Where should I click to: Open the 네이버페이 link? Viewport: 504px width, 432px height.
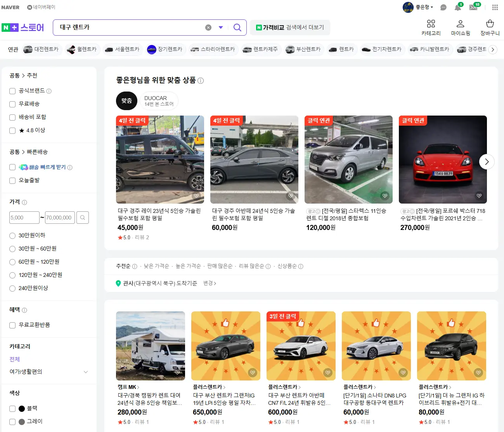point(41,7)
